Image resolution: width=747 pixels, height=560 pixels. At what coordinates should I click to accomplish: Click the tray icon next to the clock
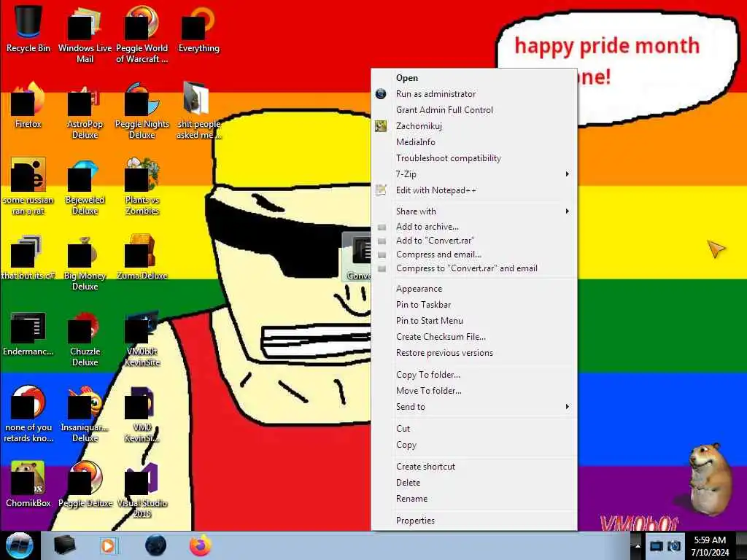[x=674, y=546]
